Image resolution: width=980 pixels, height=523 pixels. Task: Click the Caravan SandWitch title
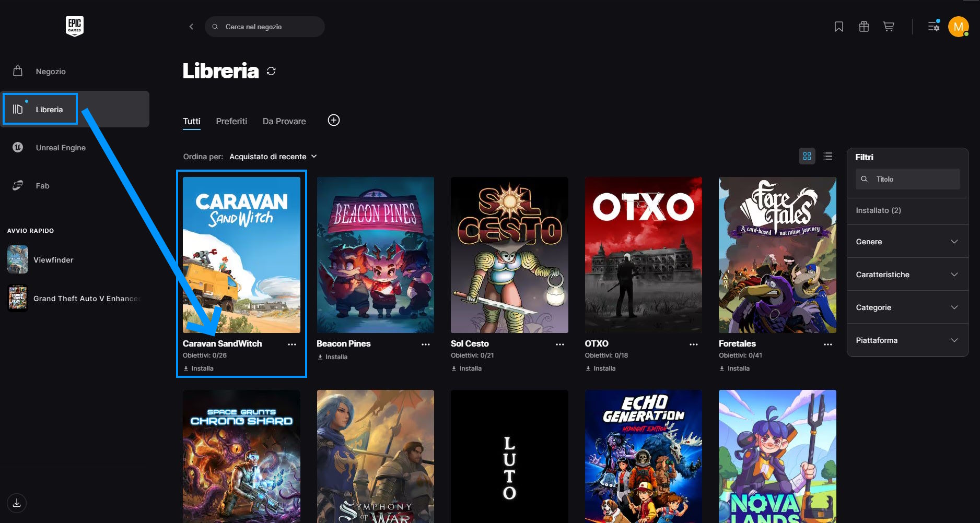coord(223,343)
